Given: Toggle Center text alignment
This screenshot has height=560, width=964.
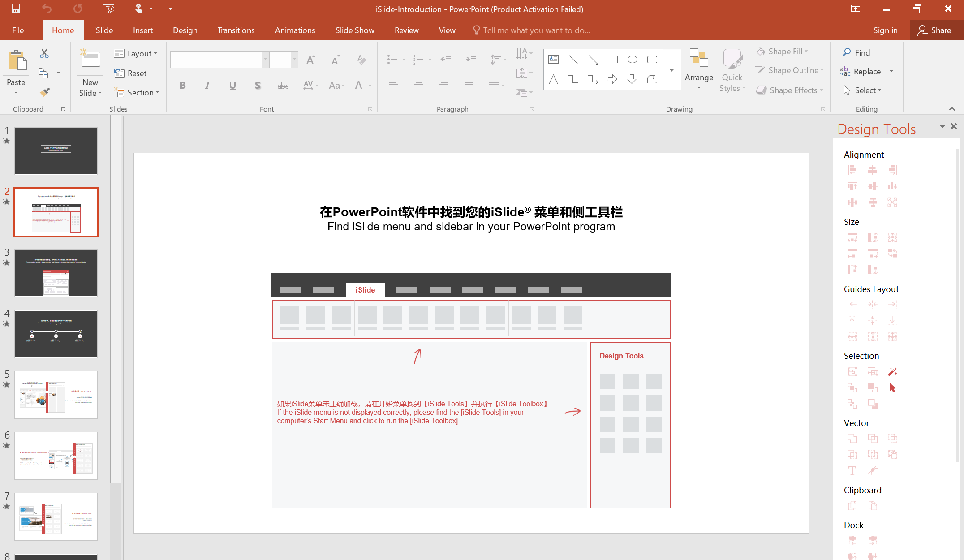Looking at the screenshot, I should [418, 85].
